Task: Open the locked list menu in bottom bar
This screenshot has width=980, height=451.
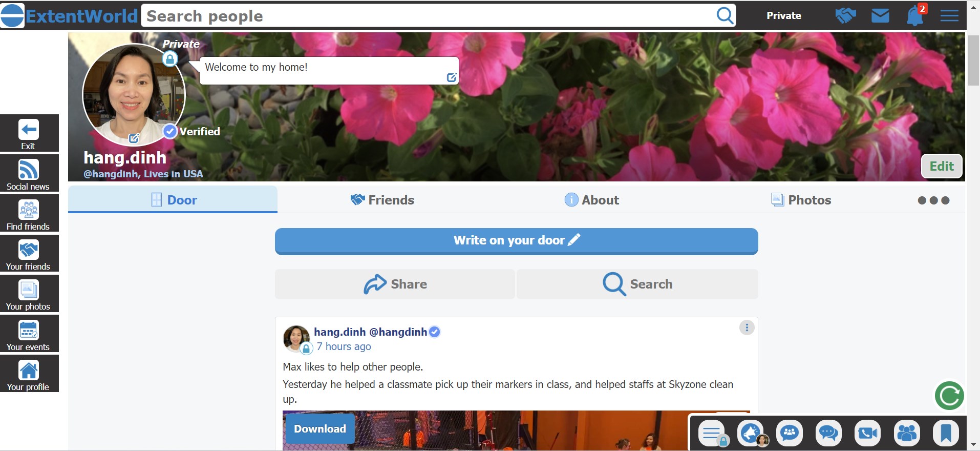Action: 712,434
